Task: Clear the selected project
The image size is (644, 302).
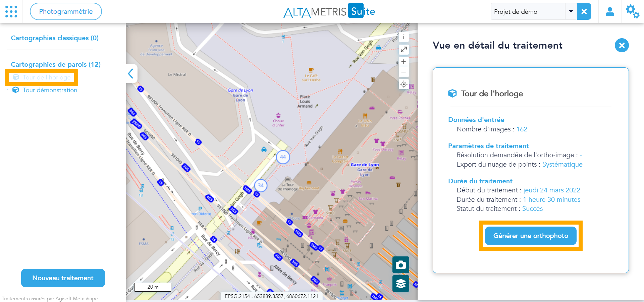Action: [584, 12]
